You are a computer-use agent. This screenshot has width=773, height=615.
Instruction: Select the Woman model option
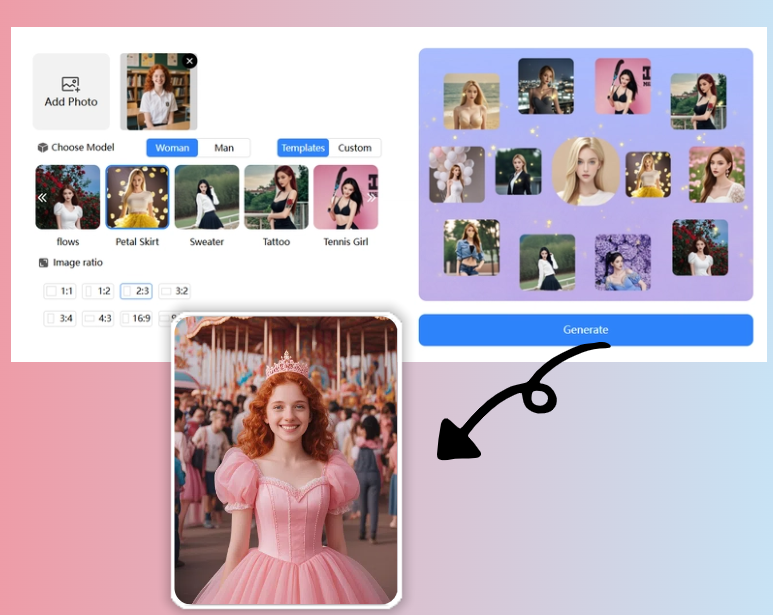coord(172,148)
